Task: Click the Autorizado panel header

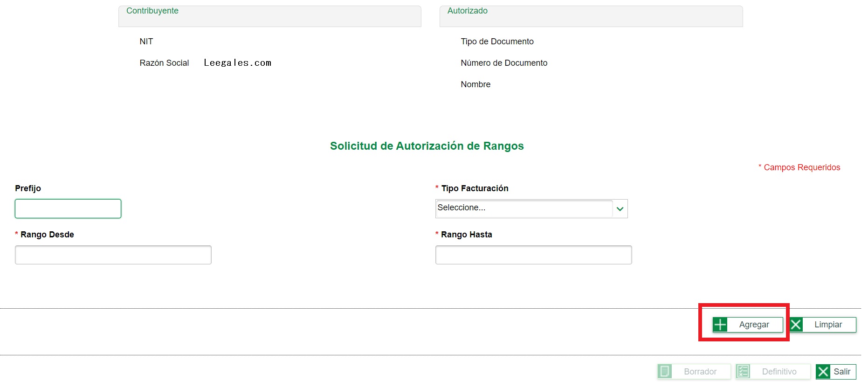Action: pos(591,16)
